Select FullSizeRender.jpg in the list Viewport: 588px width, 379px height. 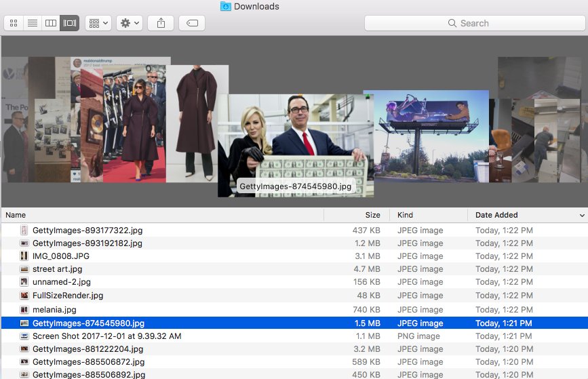coord(294,296)
